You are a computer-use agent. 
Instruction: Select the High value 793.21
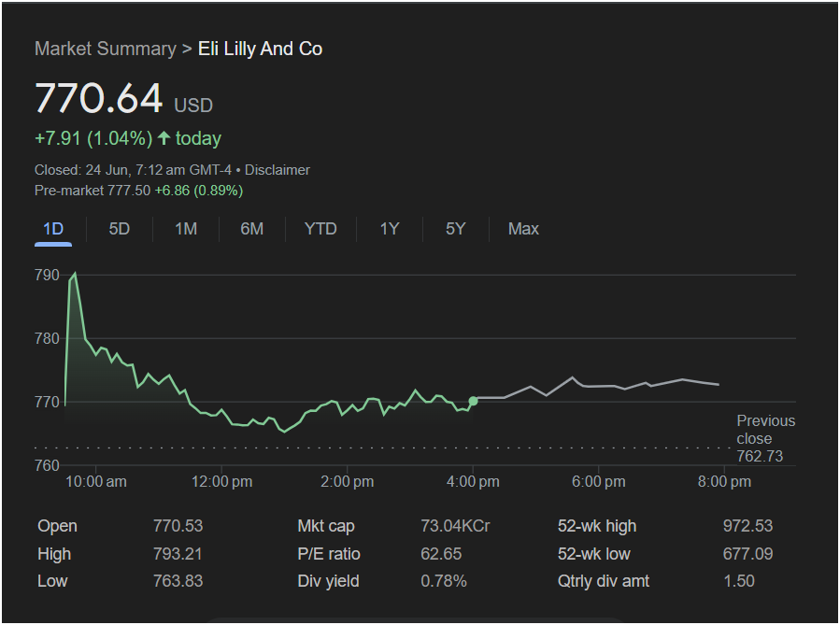(178, 554)
